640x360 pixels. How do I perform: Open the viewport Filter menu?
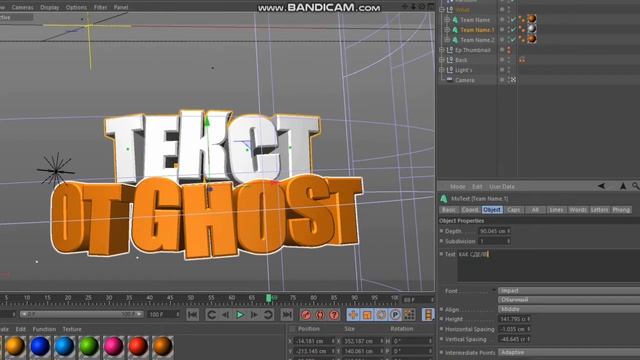tap(100, 7)
